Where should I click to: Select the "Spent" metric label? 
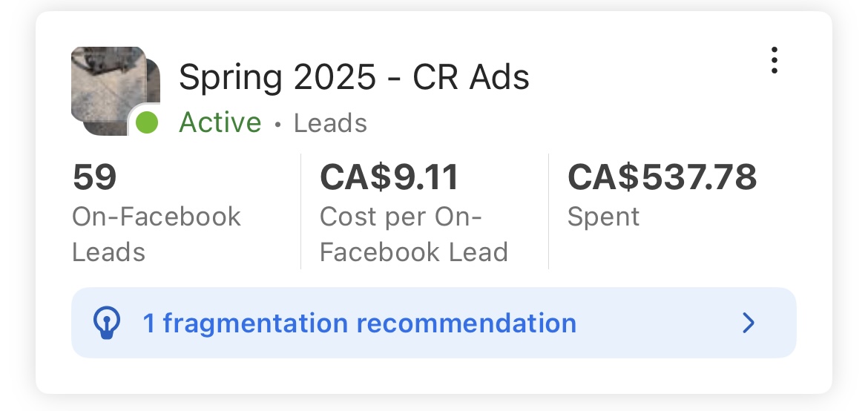pyautogui.click(x=603, y=217)
